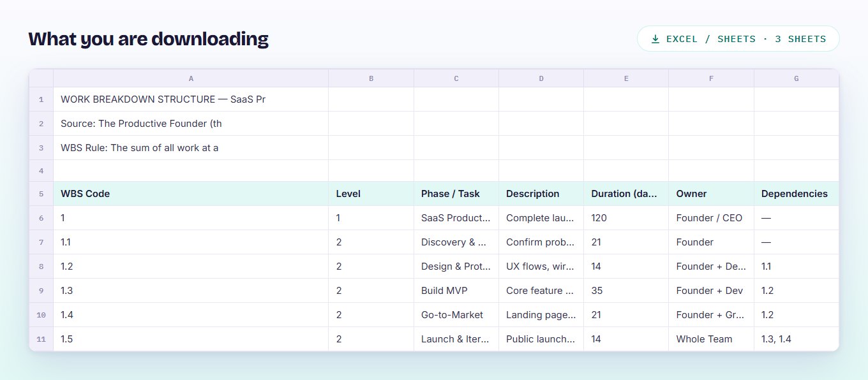
Task: Click the Excel / Sheets · 3 Sheets button
Action: 738,39
